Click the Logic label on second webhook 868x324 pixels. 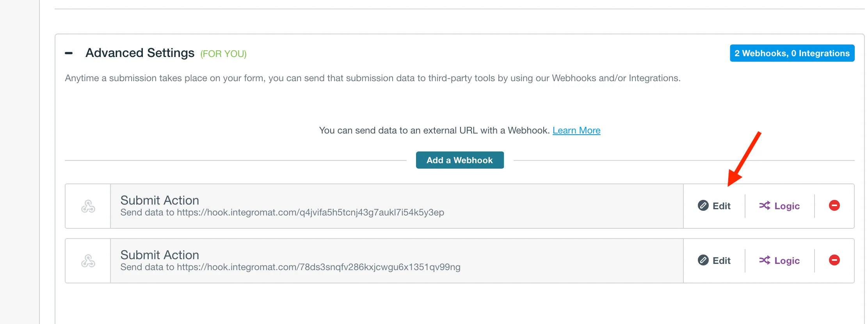[787, 261]
